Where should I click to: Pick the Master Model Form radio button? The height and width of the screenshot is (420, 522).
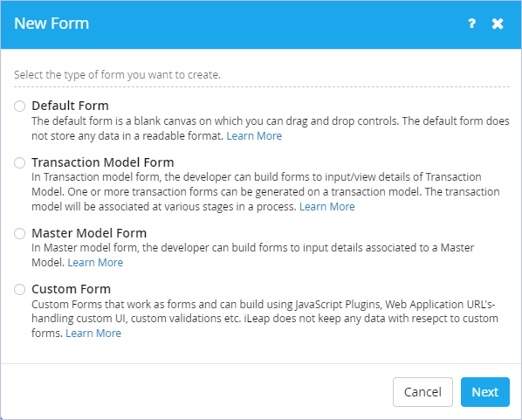[x=20, y=233]
